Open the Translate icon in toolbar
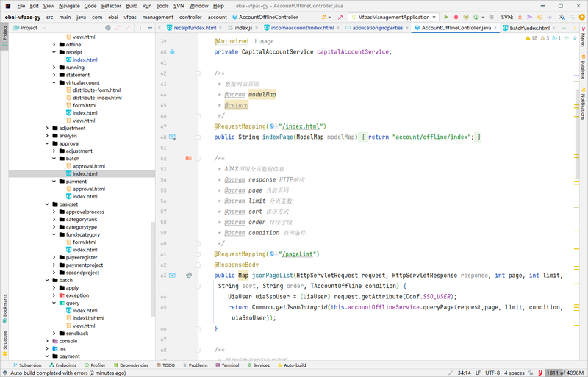588x377 pixels. [563, 16]
